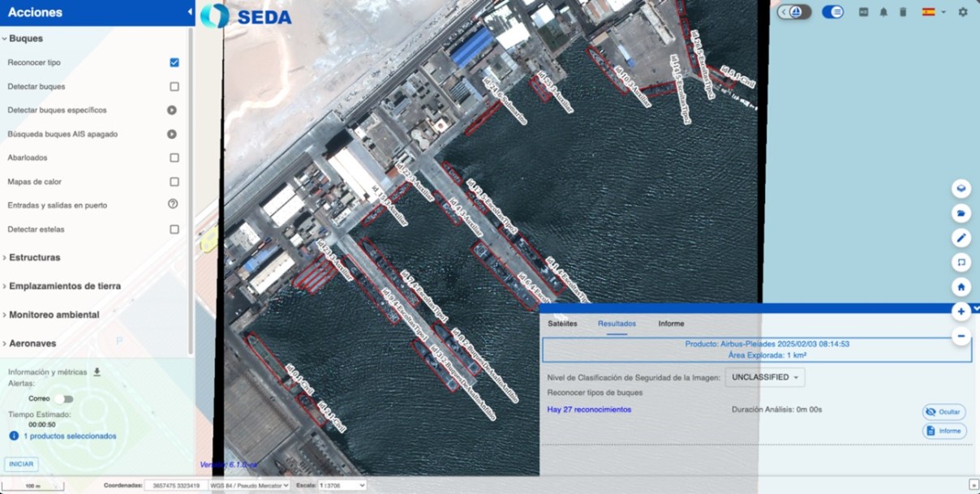Screen dimensions: 980x494
Task: Click the home view button
Action: coord(961,286)
